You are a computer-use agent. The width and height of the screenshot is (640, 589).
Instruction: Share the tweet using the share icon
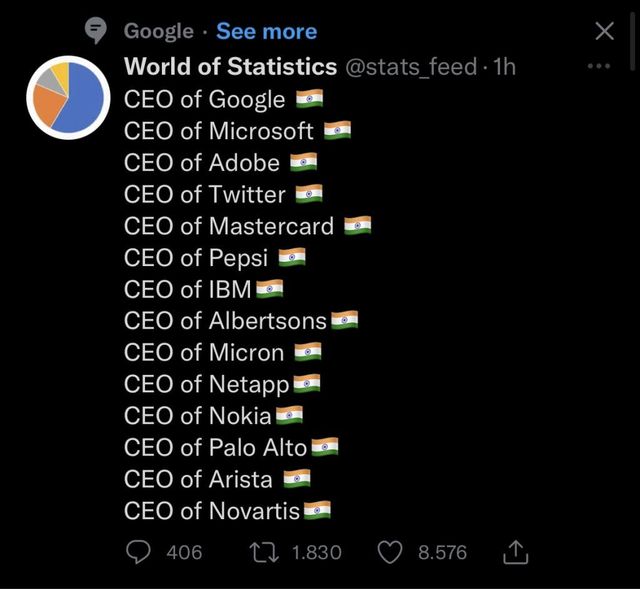click(516, 551)
